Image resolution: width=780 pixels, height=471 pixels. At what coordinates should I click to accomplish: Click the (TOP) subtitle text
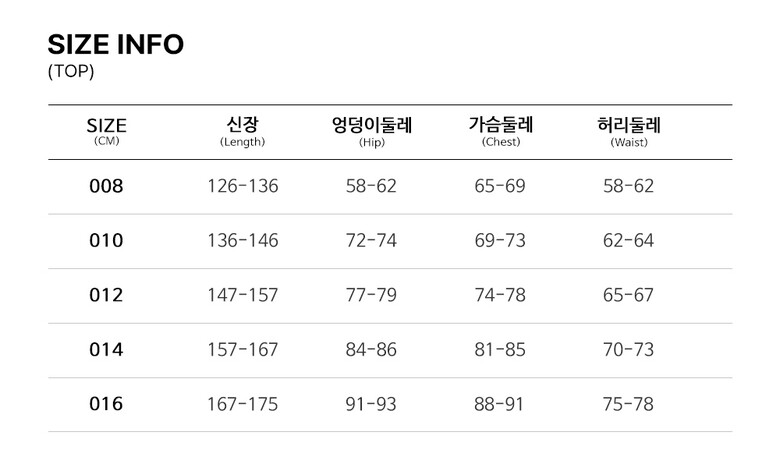[71, 72]
